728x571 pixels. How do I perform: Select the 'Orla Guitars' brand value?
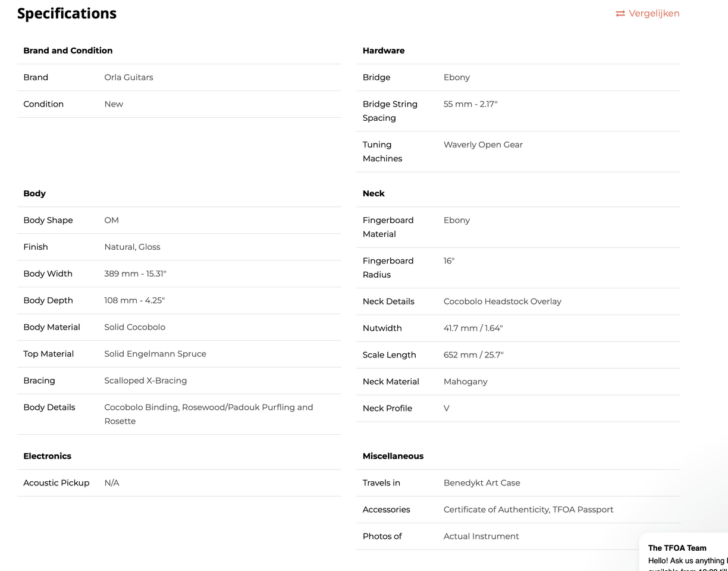tap(128, 77)
